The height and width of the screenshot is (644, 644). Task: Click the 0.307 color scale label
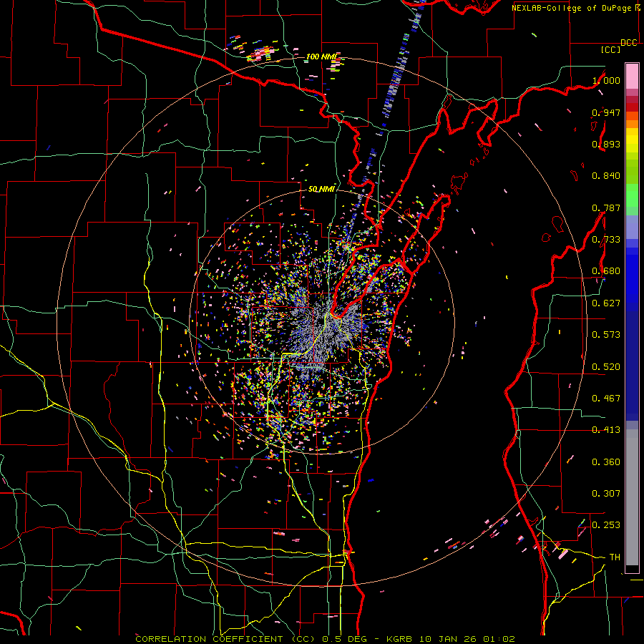pos(606,493)
